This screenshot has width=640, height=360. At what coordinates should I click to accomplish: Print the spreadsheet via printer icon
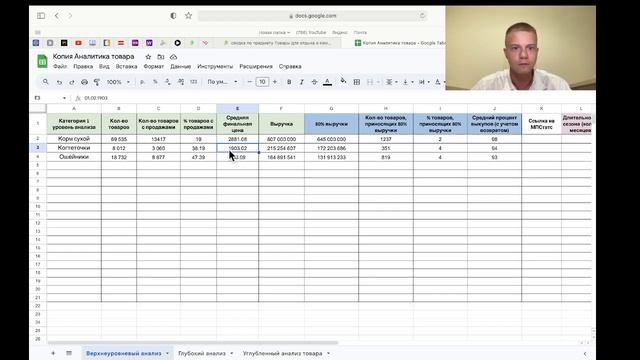[x=84, y=82]
